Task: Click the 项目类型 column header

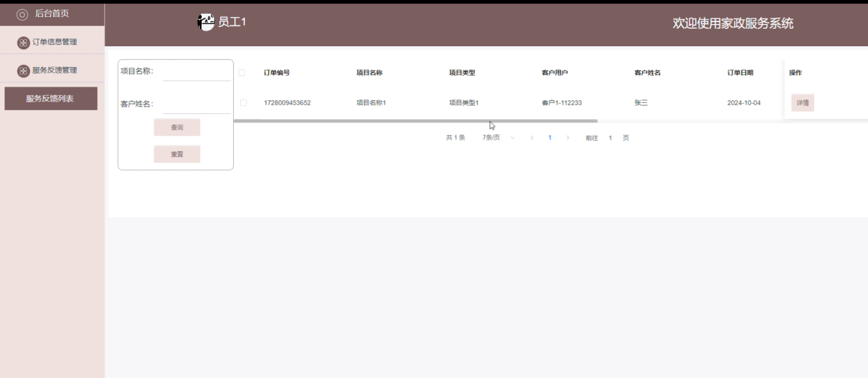Action: [462, 73]
